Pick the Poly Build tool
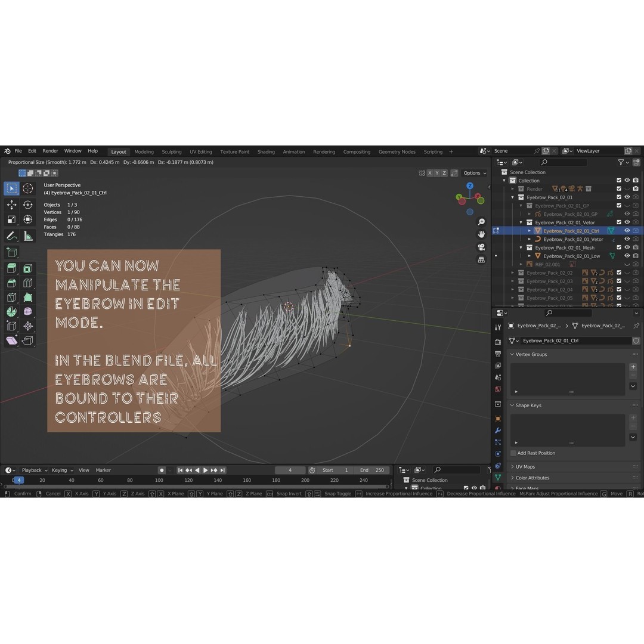 [28, 298]
